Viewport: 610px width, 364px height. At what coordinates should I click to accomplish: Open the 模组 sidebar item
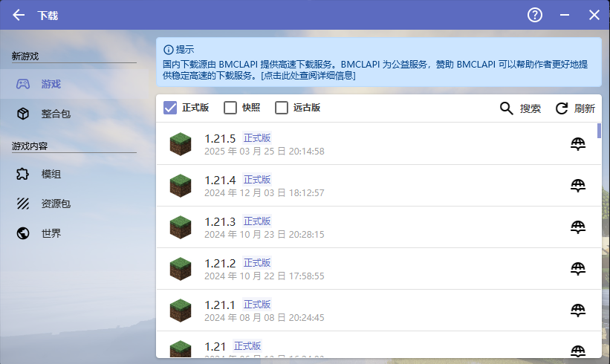pyautogui.click(x=74, y=174)
